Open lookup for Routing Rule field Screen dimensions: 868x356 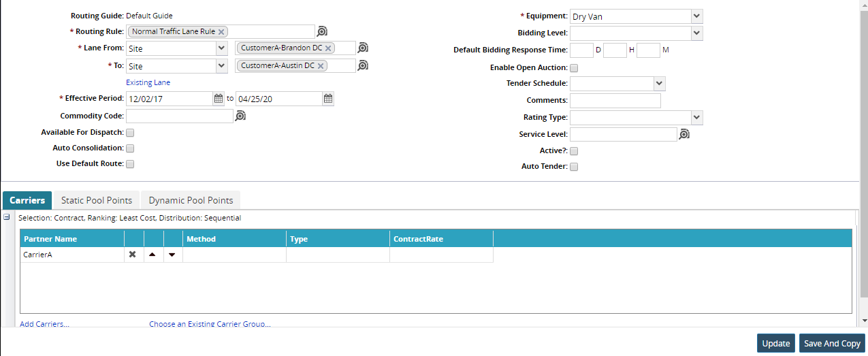coord(323,31)
